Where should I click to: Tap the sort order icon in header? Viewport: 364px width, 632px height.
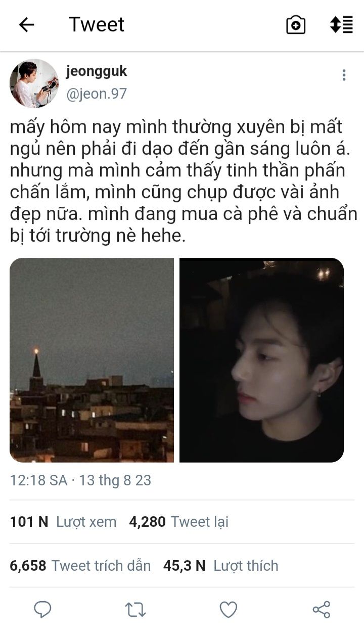tap(341, 25)
